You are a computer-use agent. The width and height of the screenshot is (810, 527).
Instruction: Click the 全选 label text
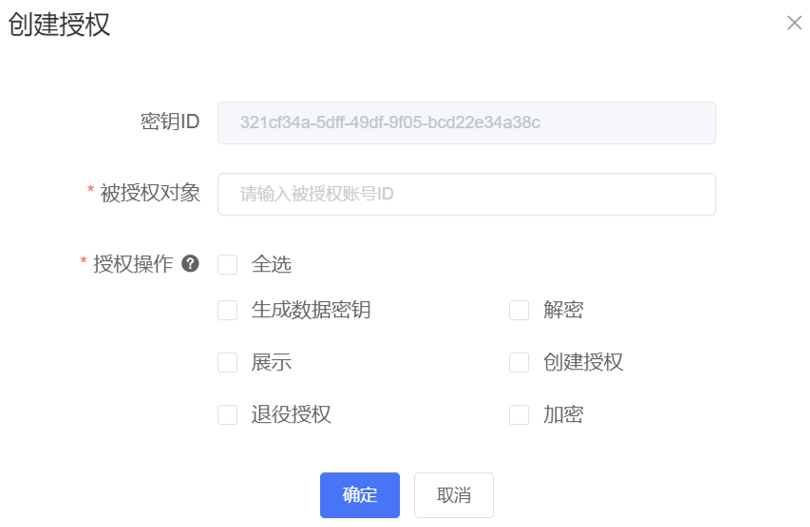pos(271,265)
